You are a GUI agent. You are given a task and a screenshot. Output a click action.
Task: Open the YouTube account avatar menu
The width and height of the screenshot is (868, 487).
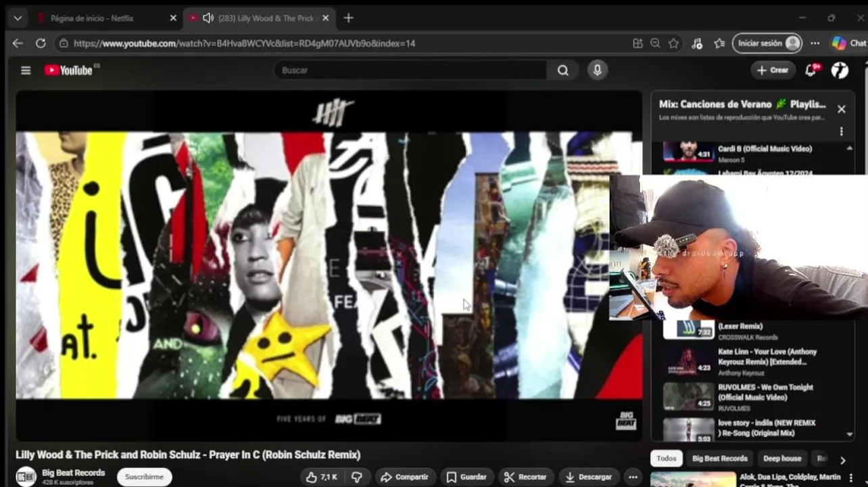pyautogui.click(x=840, y=70)
